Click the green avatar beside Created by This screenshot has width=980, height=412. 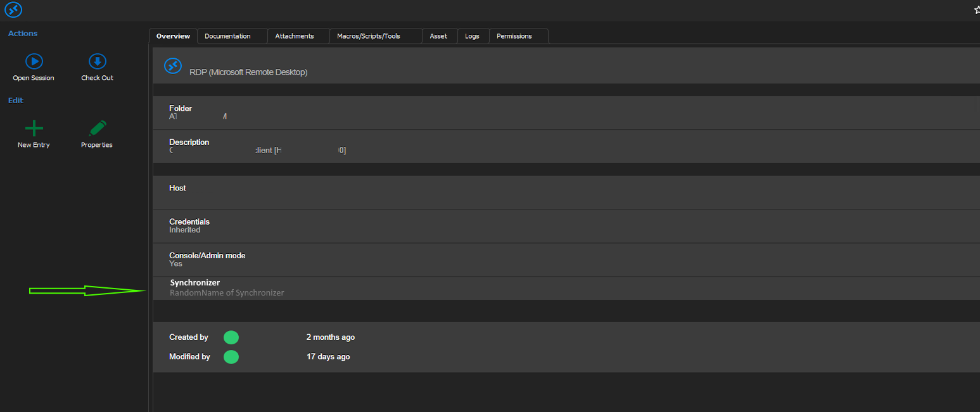(x=231, y=337)
